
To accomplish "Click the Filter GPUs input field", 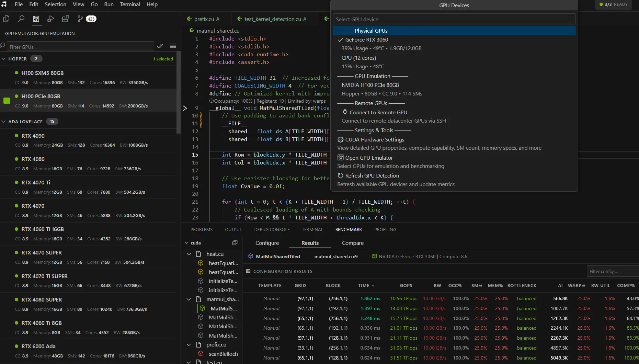I will click(x=81, y=47).
